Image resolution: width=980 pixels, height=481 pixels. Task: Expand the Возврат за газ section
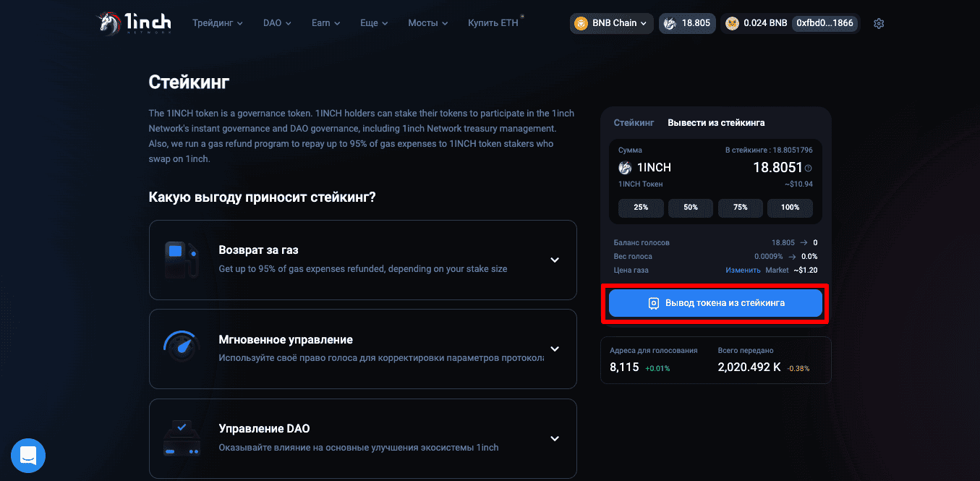(555, 260)
